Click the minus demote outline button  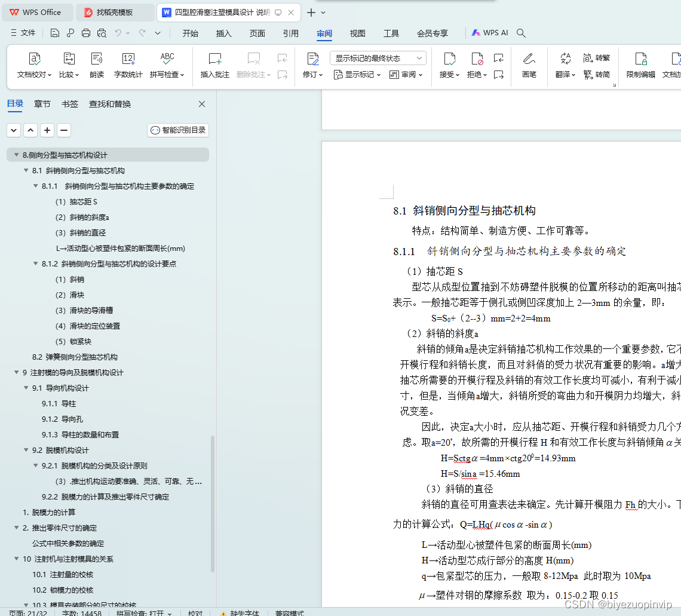64,130
